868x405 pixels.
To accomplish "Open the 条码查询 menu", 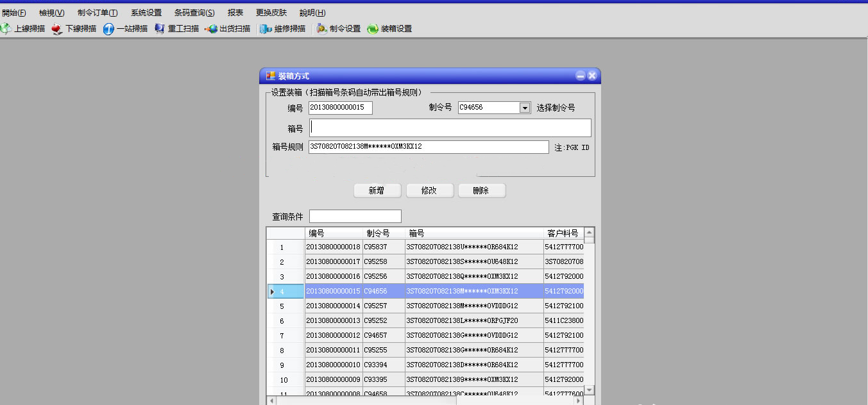I will click(x=194, y=13).
